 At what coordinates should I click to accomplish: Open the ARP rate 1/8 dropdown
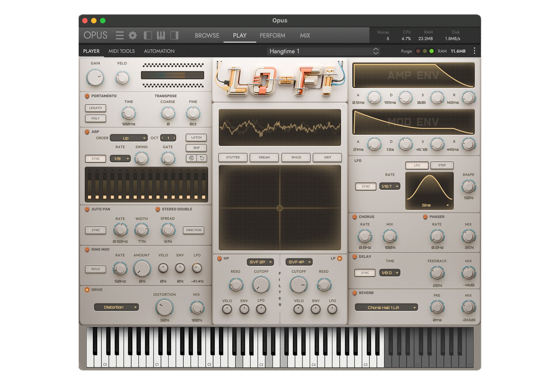120,158
